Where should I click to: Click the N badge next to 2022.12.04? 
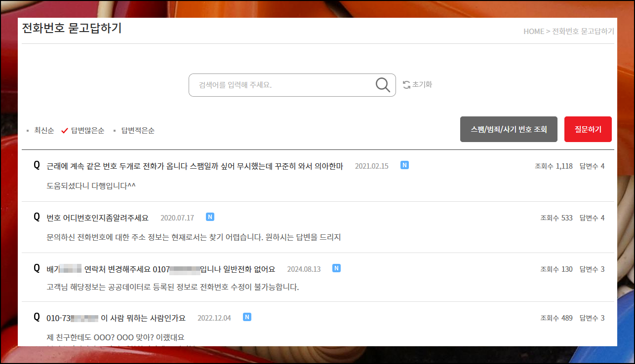pos(247,317)
